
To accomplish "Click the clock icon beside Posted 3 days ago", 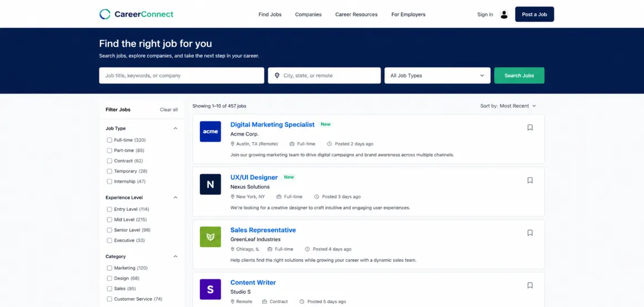I will point(316,197).
